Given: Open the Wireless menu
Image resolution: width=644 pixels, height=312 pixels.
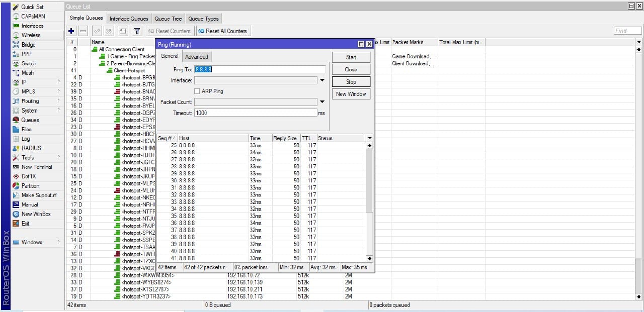Looking at the screenshot, I should [x=31, y=35].
